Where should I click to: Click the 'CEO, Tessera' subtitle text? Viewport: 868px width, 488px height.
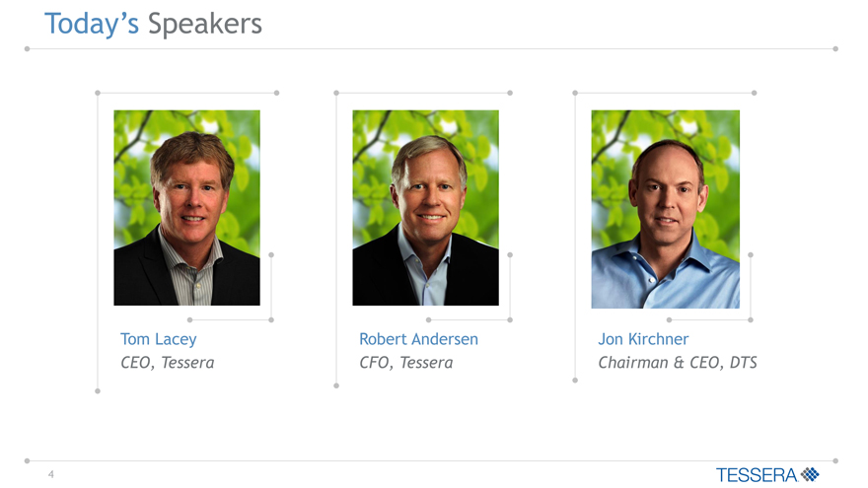pos(167,363)
